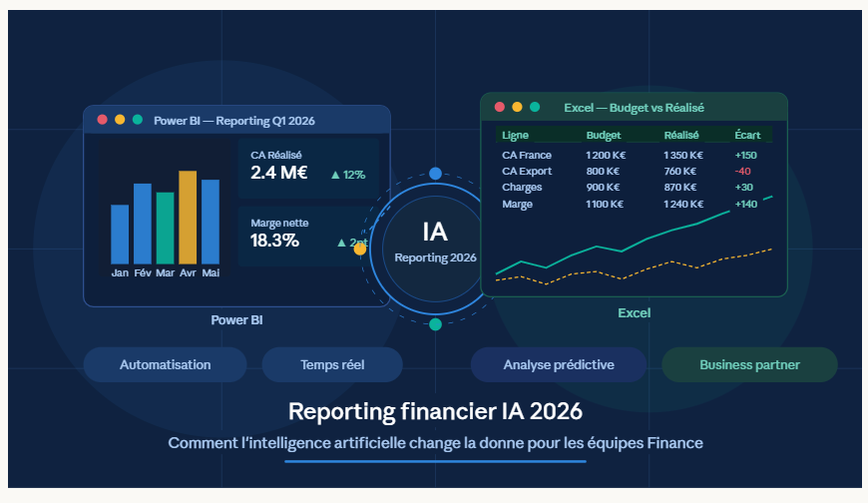The width and height of the screenshot is (868, 503).
Task: Click the Fév bar in the chart
Action: (143, 224)
